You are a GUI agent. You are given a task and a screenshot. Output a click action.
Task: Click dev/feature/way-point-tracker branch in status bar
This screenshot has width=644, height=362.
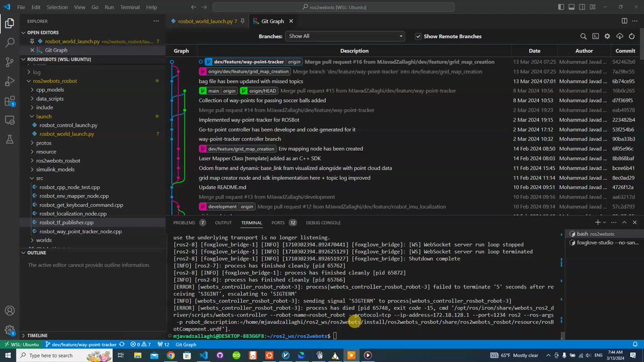[x=81, y=344]
